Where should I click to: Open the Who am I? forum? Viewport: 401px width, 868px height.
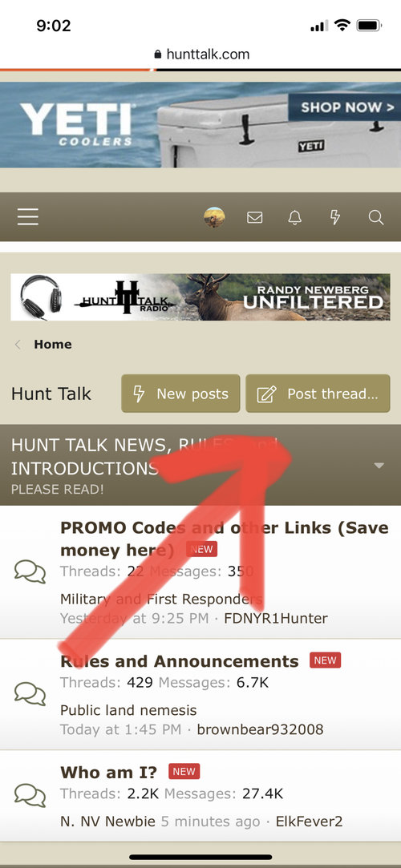click(x=108, y=773)
